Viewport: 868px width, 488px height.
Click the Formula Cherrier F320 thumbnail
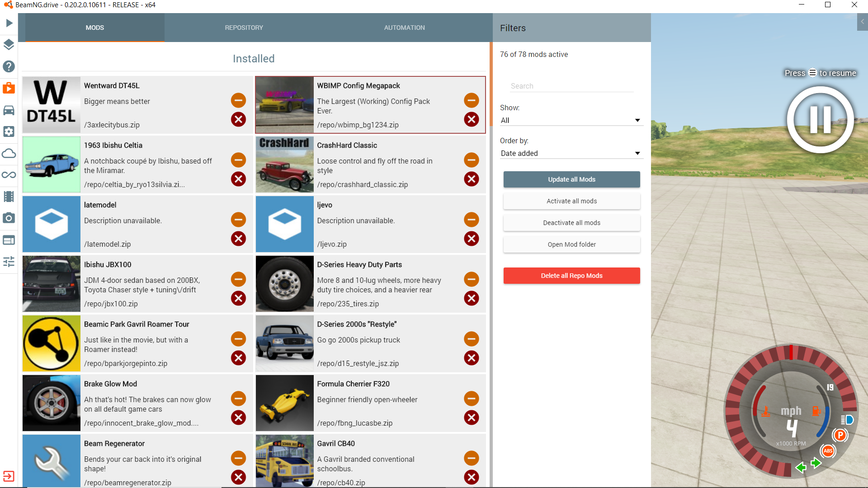[285, 403]
